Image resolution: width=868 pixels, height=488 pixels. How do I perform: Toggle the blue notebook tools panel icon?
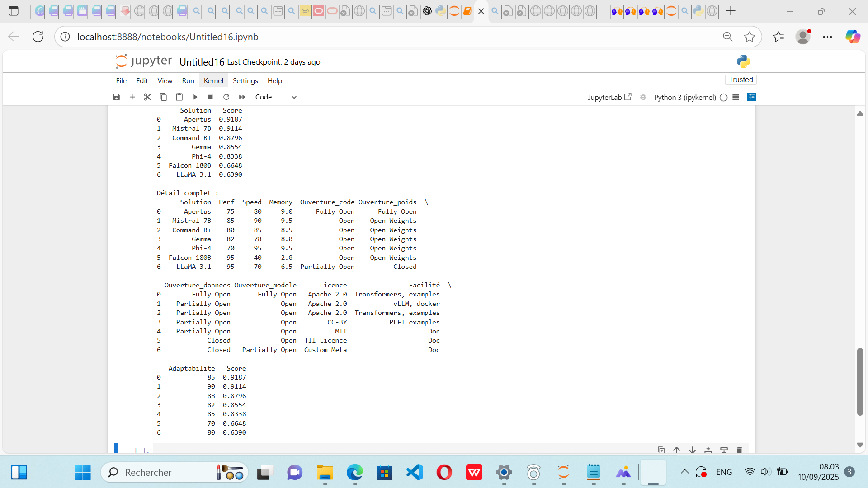pyautogui.click(x=751, y=97)
